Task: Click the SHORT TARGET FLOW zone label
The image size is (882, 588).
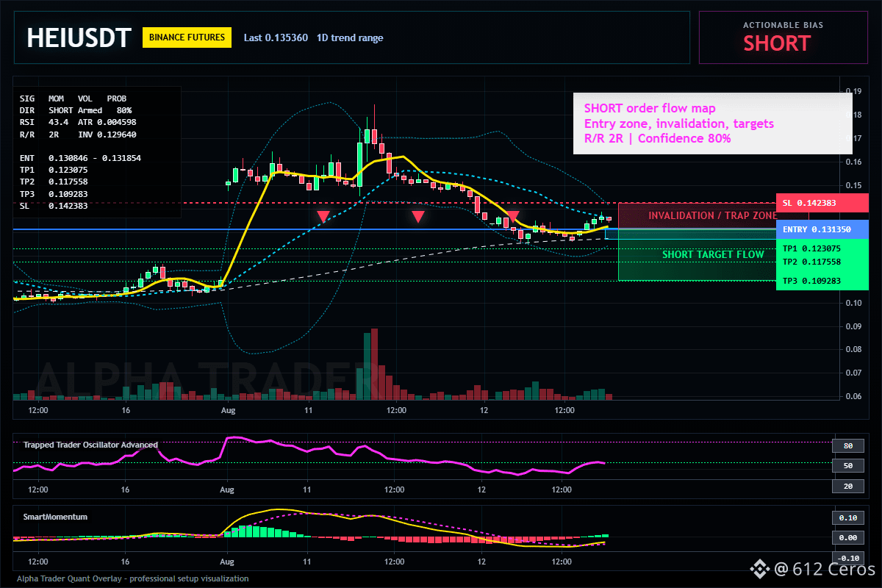Action: [x=713, y=255]
